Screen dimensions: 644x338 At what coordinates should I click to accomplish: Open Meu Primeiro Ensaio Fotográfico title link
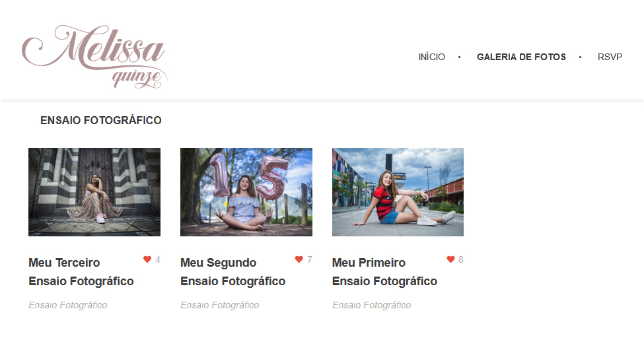click(384, 272)
